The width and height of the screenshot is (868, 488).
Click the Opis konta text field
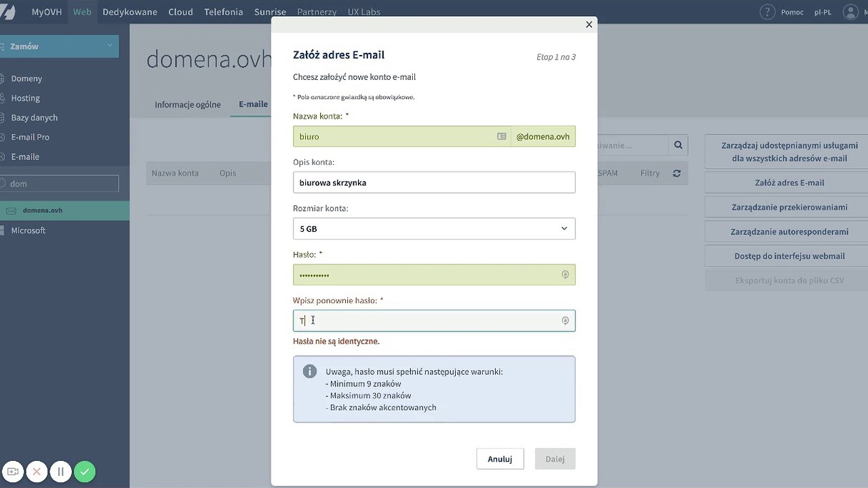point(434,182)
